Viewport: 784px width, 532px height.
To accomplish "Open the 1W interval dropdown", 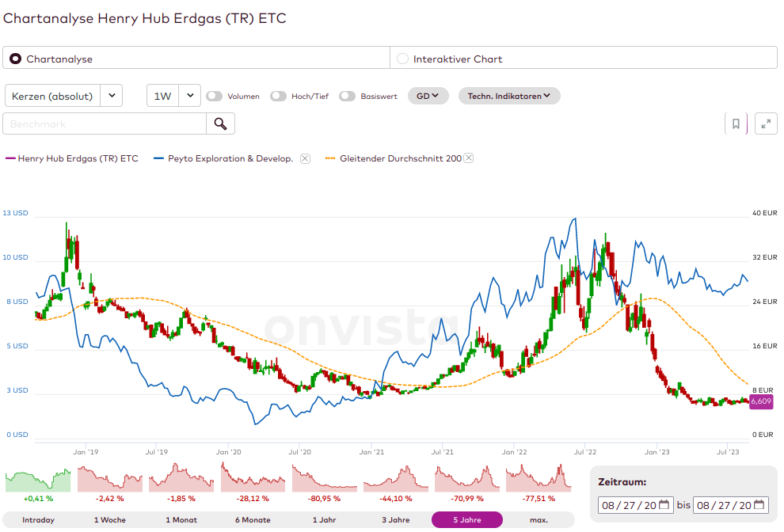I will [173, 96].
